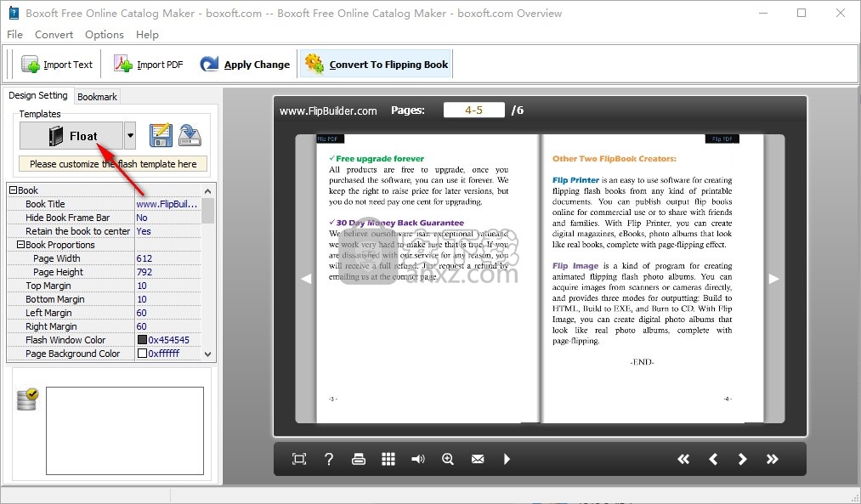Click the Page Width value 612

point(167,258)
